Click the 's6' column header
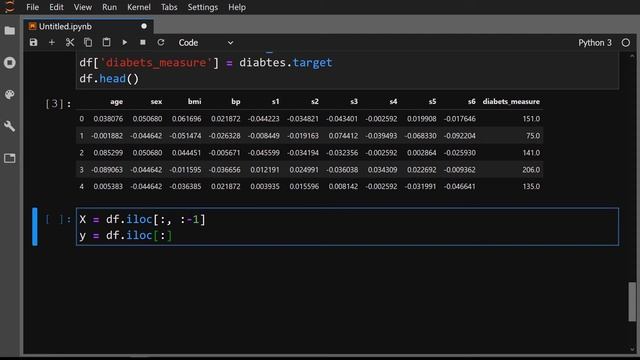 coord(471,102)
